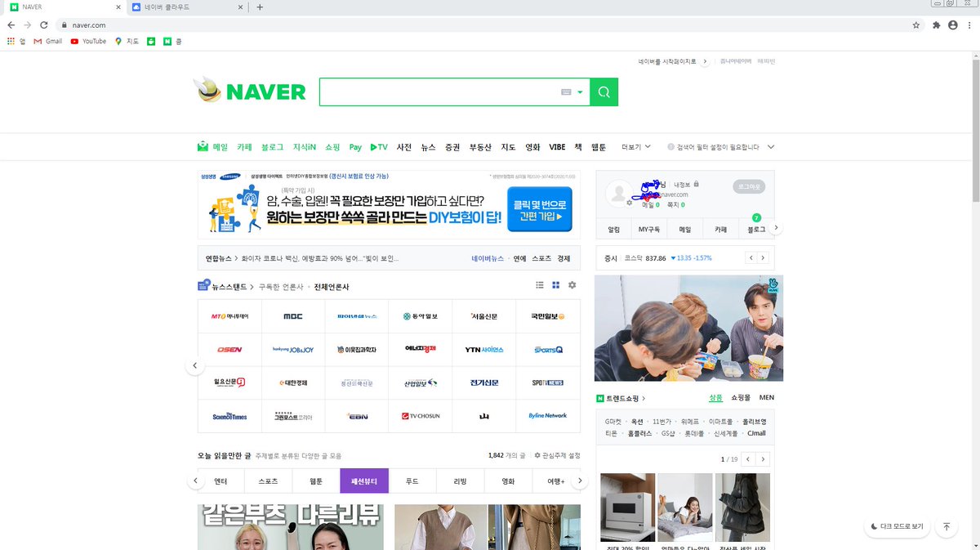
Task: Open the 카페 service link
Action: coord(244,147)
